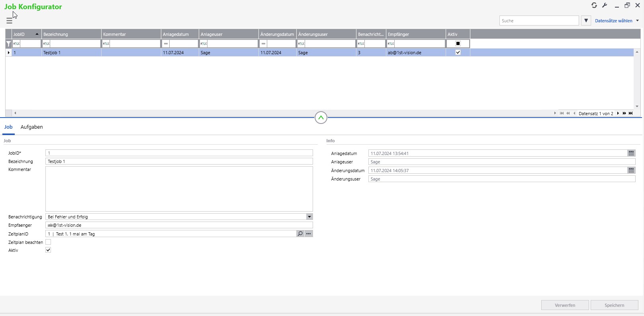The width and height of the screenshot is (644, 316).
Task: Collapse the grid using the round chevron
Action: [x=321, y=118]
